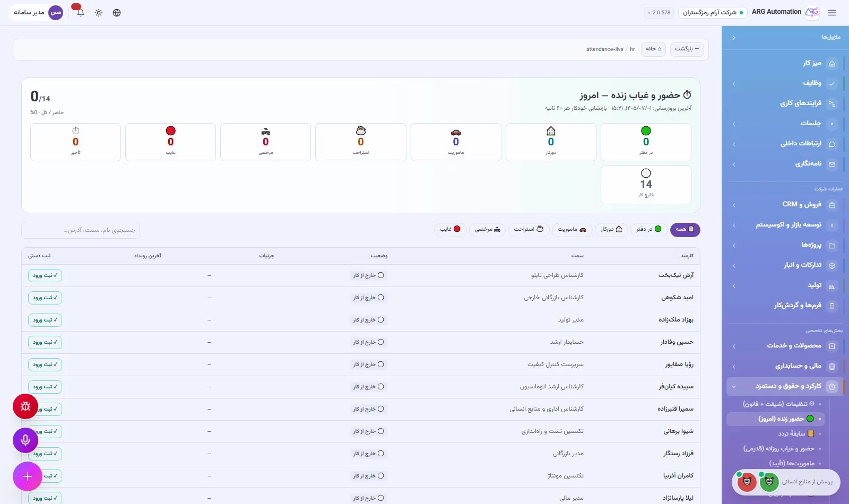The width and height of the screenshot is (849, 504).
Task: Click the notification bell icon
Action: (80, 12)
